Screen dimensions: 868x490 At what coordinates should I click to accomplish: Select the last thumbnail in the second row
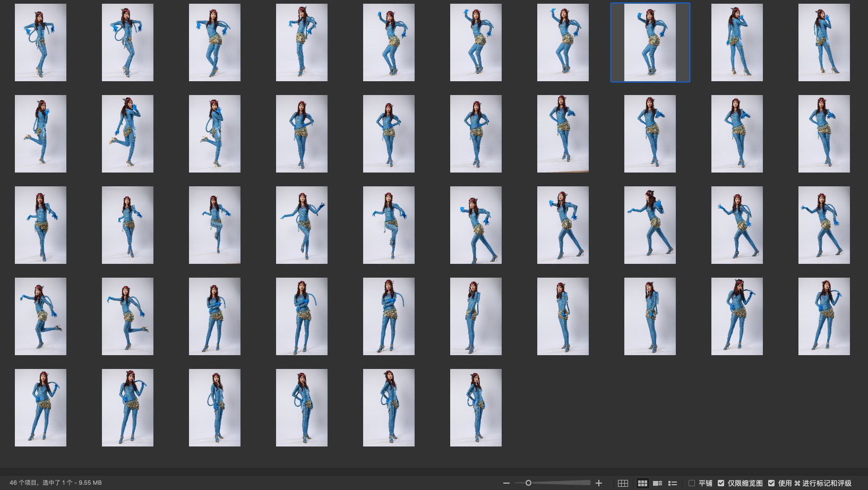(x=824, y=134)
